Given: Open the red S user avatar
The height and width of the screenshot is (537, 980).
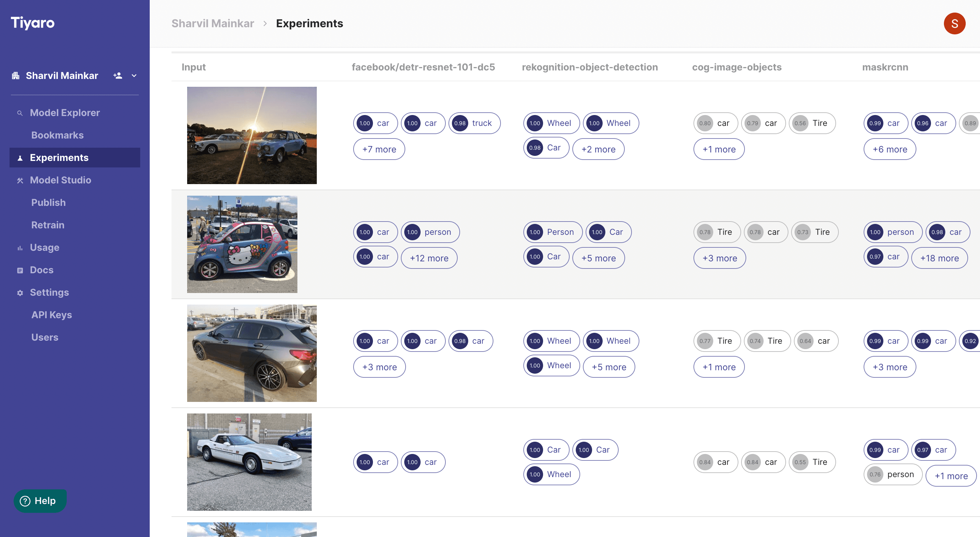Looking at the screenshot, I should [954, 23].
